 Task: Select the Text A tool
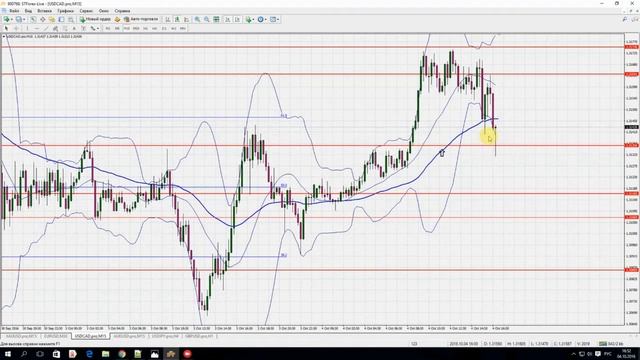coord(74,29)
